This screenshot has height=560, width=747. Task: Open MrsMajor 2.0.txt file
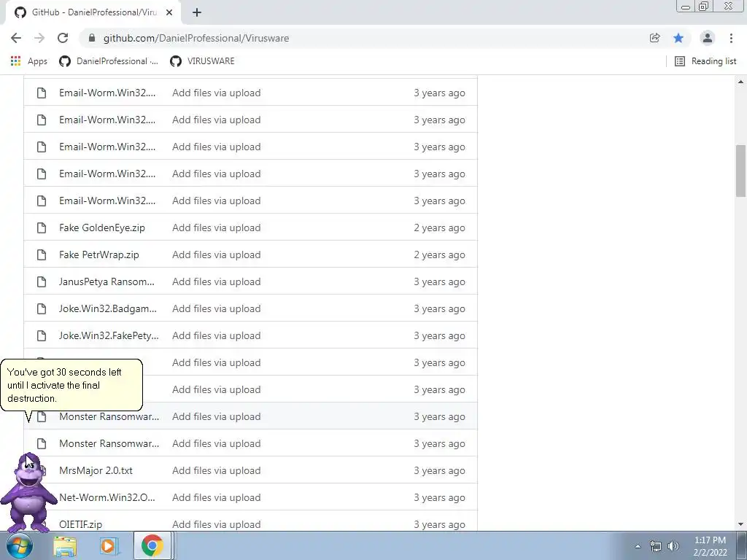tap(96, 470)
